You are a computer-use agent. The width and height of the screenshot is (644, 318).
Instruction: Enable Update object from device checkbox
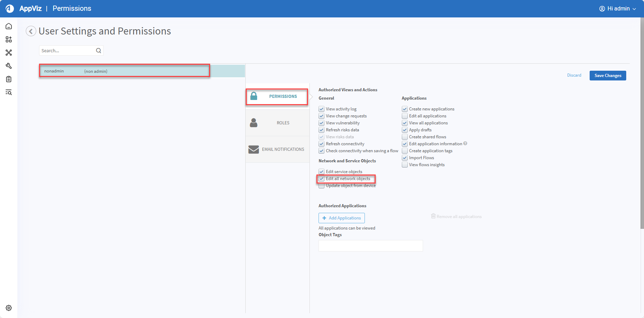[x=321, y=186]
